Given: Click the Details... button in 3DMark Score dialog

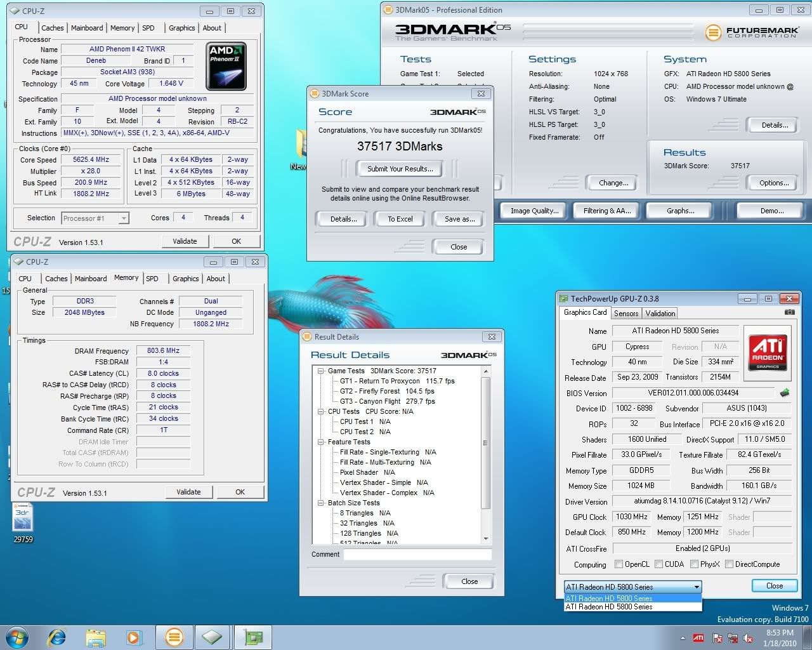Looking at the screenshot, I should (343, 219).
